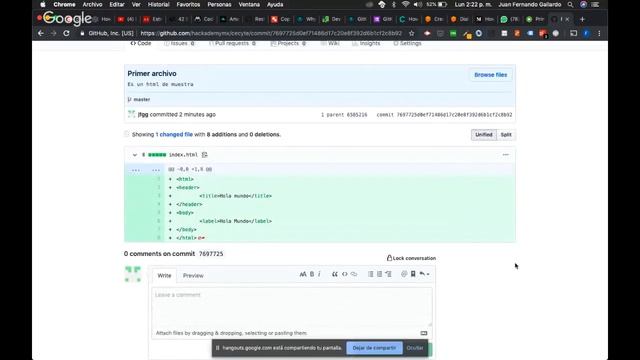Open the Wiki tab
This screenshot has height=360, width=640.
coord(330,43)
